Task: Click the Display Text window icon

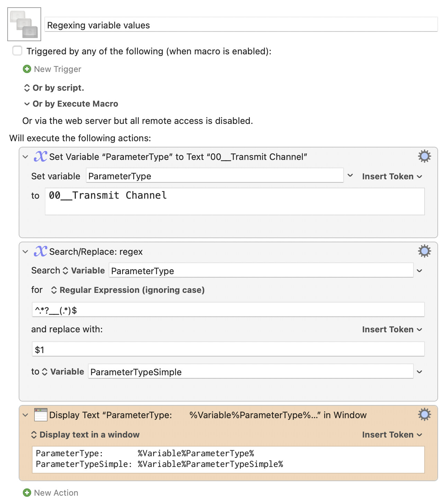Action: click(40, 415)
